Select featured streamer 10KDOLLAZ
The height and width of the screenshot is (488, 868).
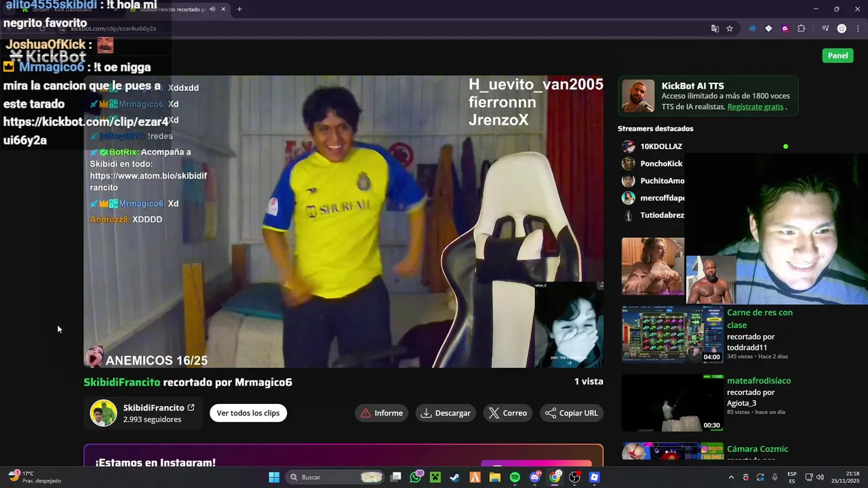661,146
